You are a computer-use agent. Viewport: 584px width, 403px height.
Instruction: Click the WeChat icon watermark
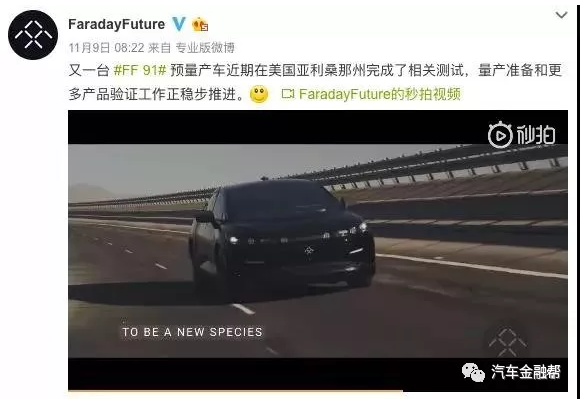(473, 372)
